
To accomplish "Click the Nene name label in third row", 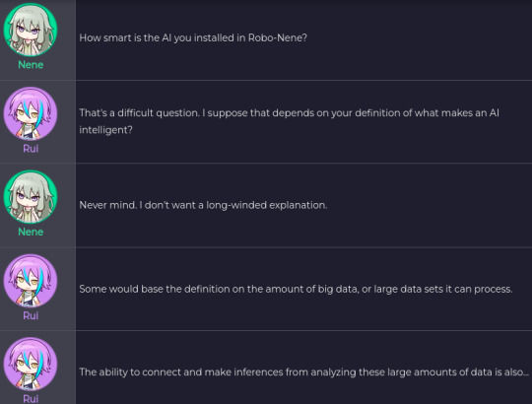I will pyautogui.click(x=31, y=232).
